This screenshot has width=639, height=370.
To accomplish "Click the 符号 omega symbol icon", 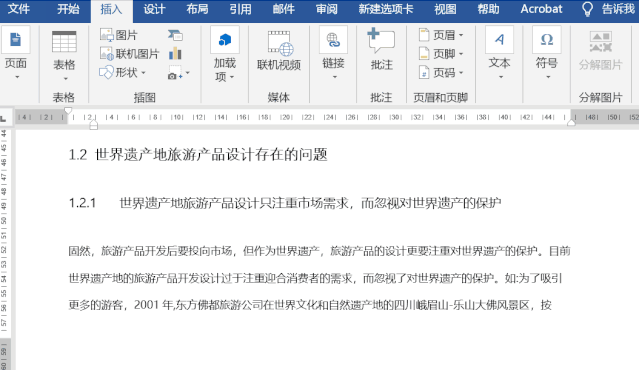I will [x=546, y=40].
